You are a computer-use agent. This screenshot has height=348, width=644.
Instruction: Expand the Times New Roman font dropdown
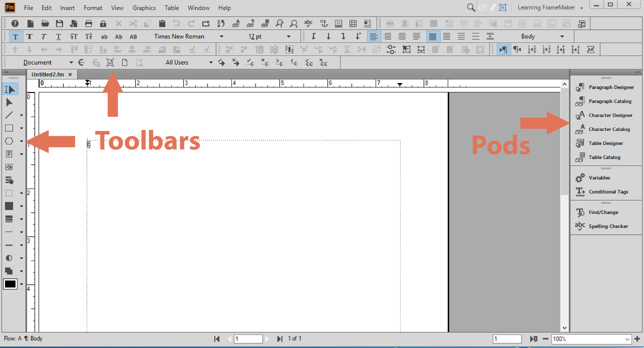tap(222, 37)
